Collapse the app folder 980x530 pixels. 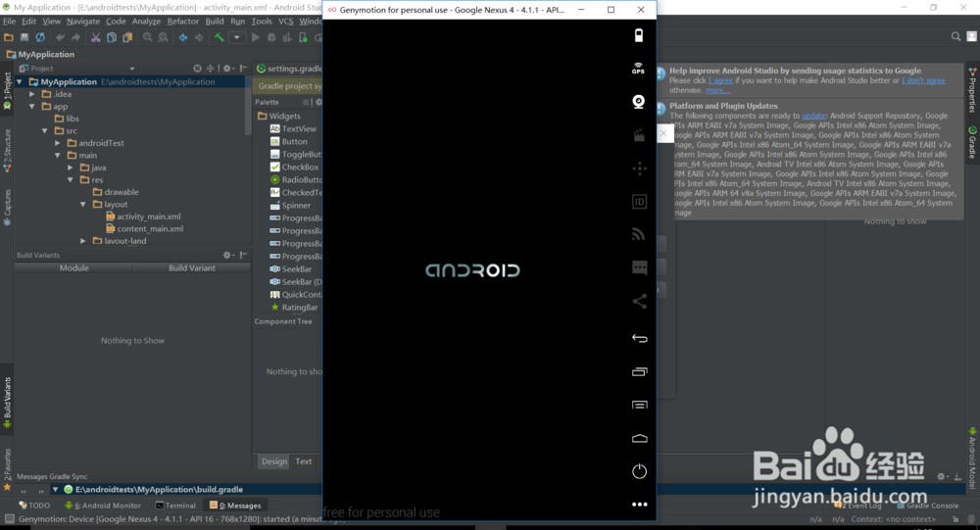[32, 107]
